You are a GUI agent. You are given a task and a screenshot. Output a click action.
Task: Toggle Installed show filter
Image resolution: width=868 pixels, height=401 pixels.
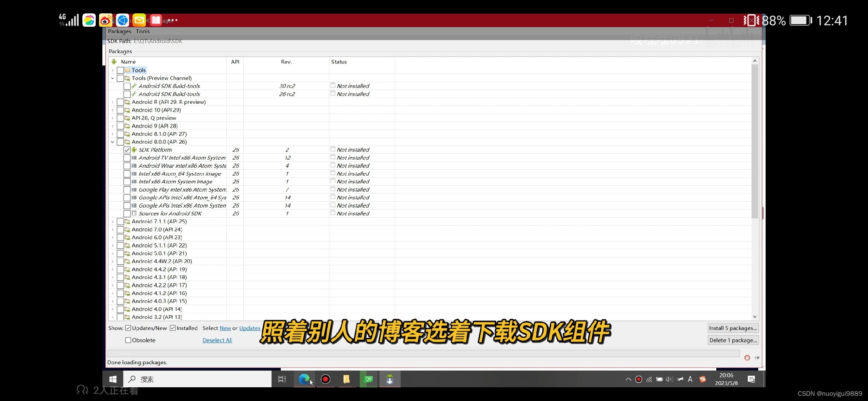coord(173,328)
